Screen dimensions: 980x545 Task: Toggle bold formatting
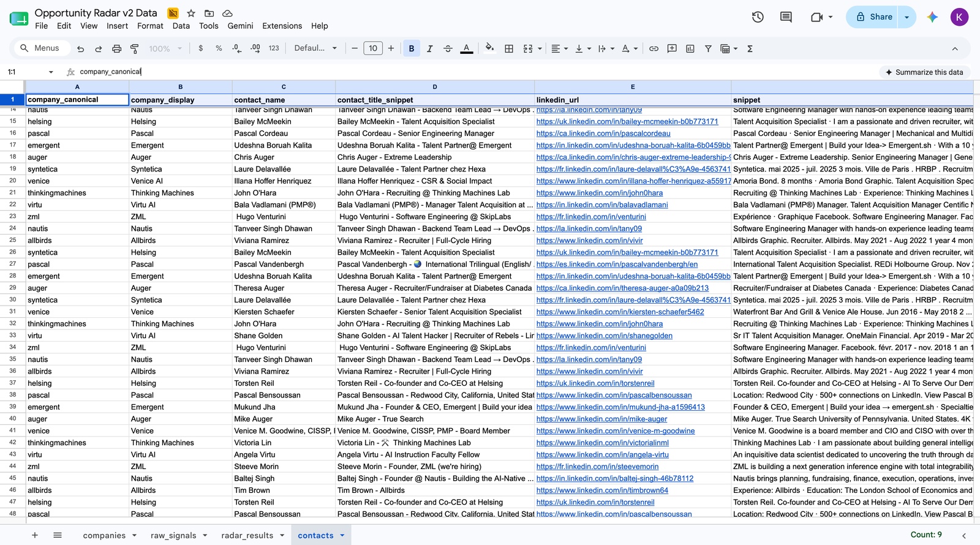(x=412, y=48)
